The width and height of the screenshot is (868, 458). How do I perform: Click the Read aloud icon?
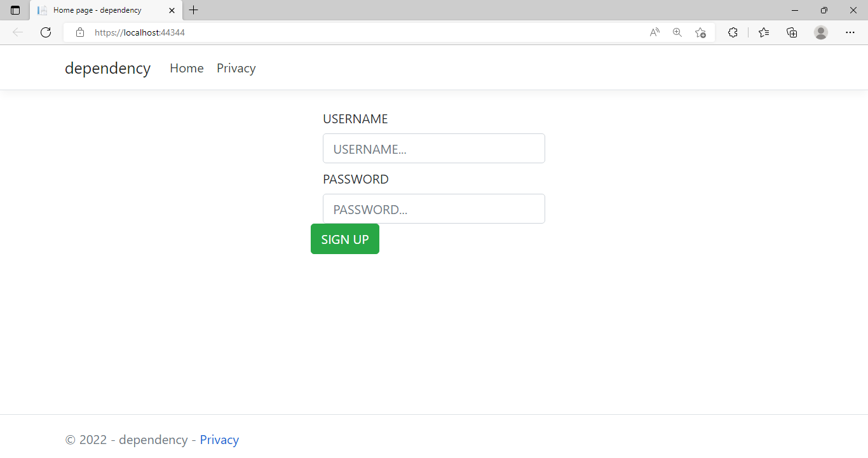tap(654, 32)
